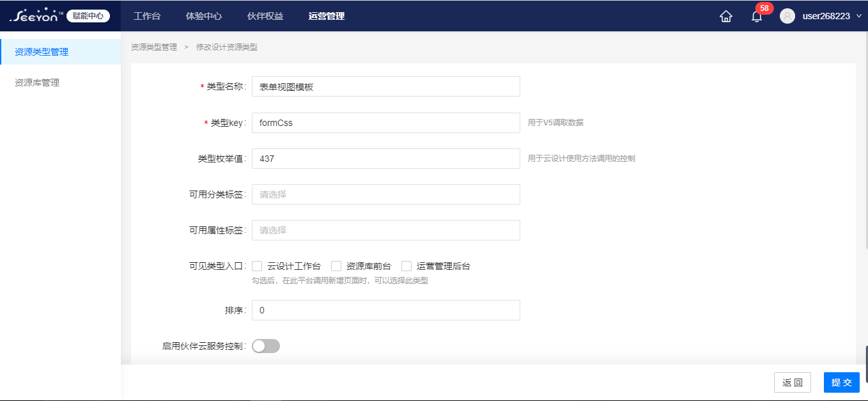Click the 资源类型管理 breadcrumb link
Image resolution: width=868 pixels, height=401 pixels.
click(154, 47)
